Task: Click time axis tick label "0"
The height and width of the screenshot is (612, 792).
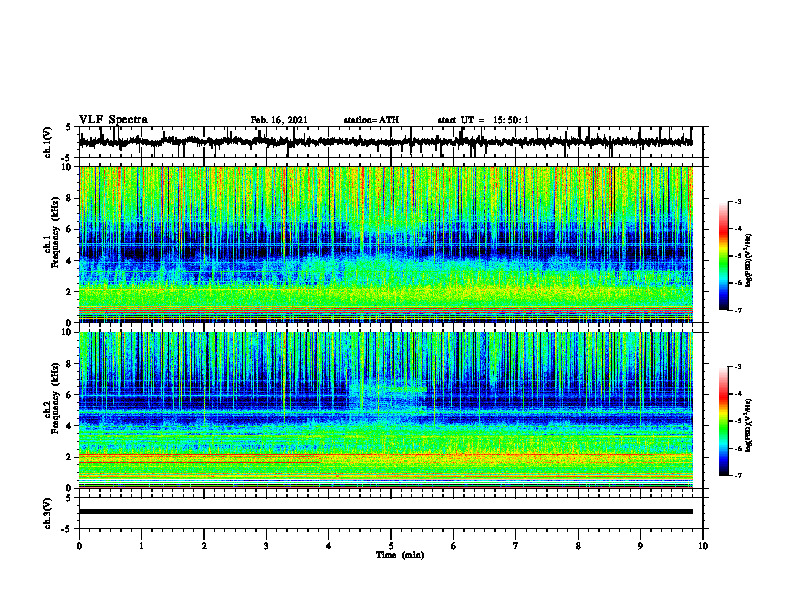Action: point(79,546)
